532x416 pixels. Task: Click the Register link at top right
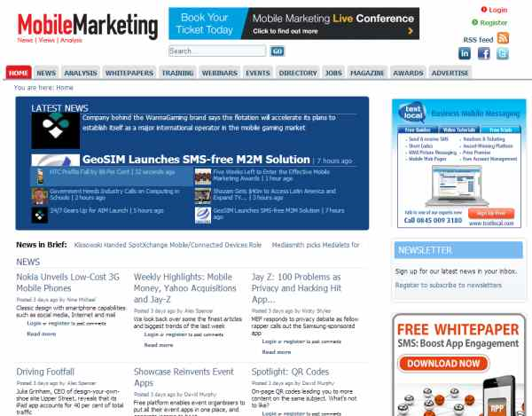494,23
